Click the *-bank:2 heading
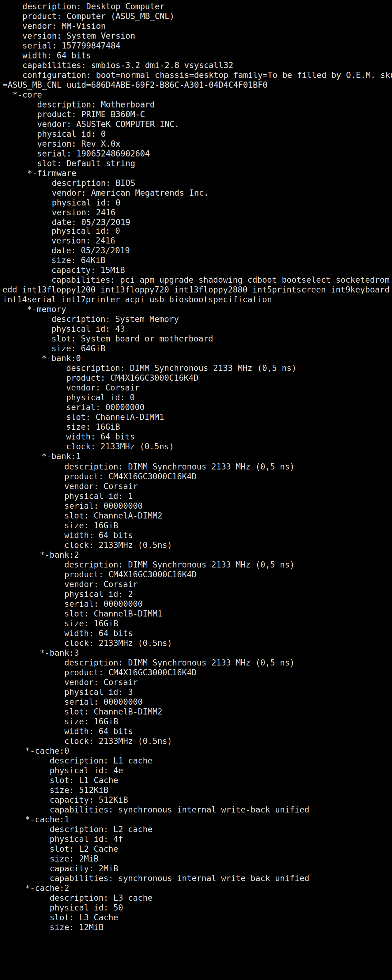 pyautogui.click(x=59, y=555)
